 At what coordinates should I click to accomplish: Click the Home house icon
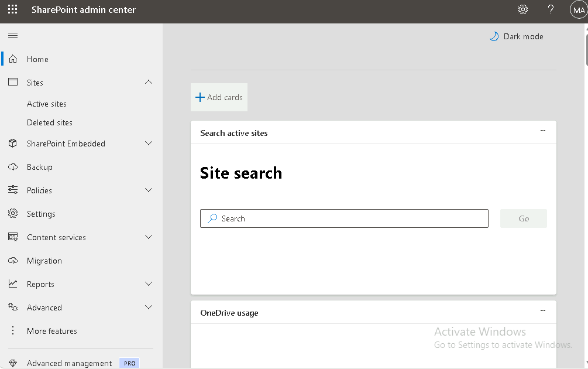pyautogui.click(x=13, y=59)
